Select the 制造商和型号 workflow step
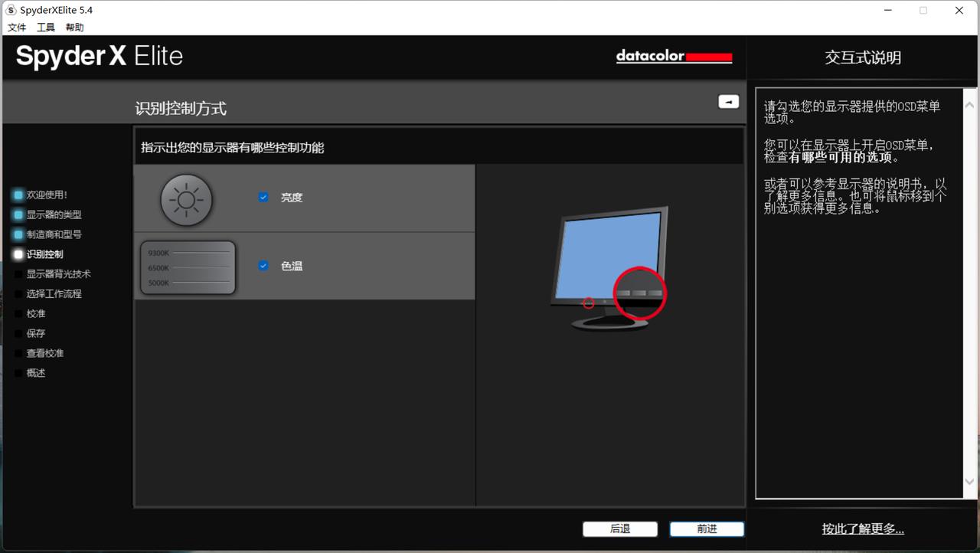980x553 pixels. (x=54, y=234)
